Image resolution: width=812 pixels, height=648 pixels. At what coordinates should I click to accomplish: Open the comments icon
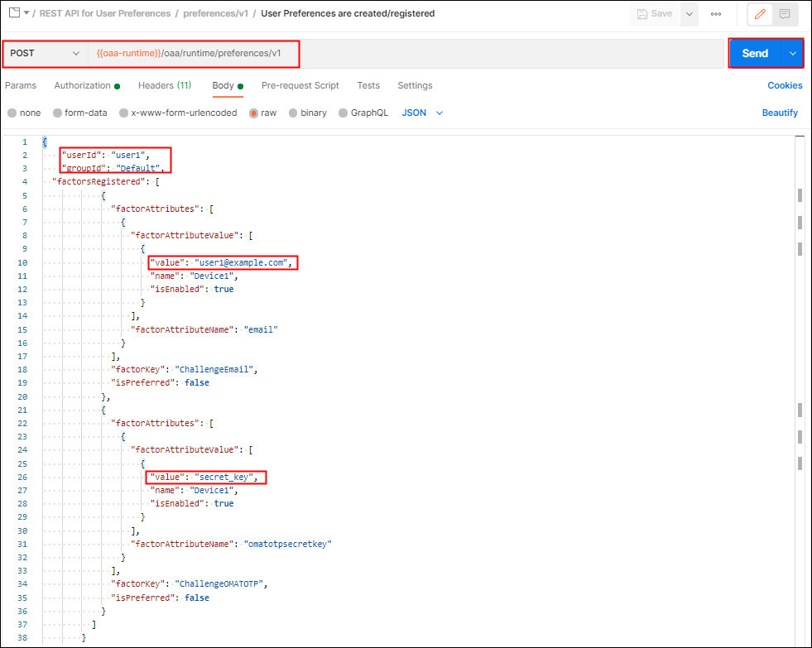pyautogui.click(x=785, y=14)
